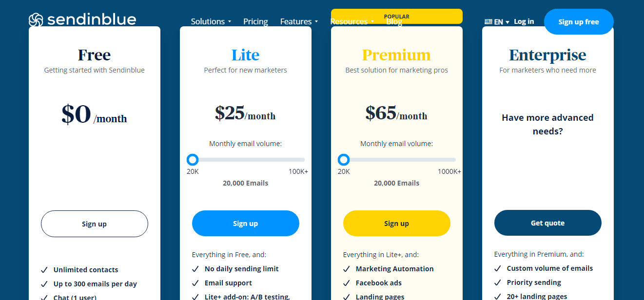Expand the Solutions dropdown menu
The image size is (644, 300).
211,21
